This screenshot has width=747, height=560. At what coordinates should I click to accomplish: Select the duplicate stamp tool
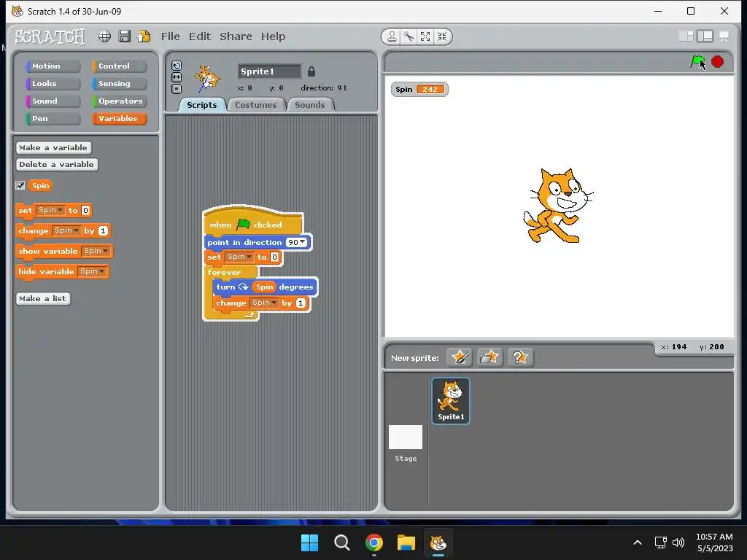392,36
